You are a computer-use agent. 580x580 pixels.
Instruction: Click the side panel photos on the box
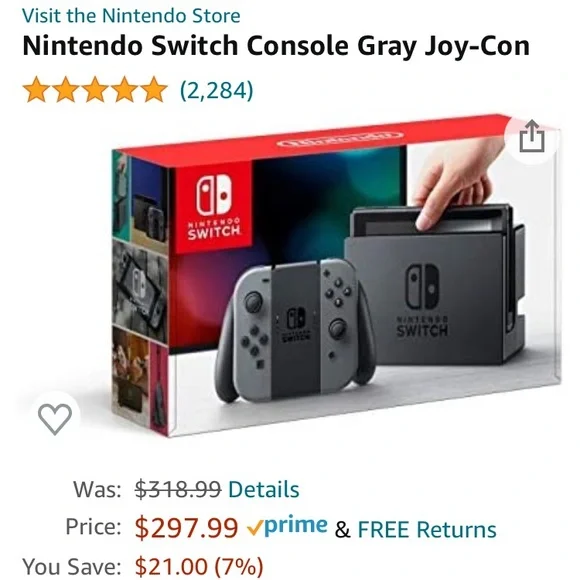coord(140,293)
